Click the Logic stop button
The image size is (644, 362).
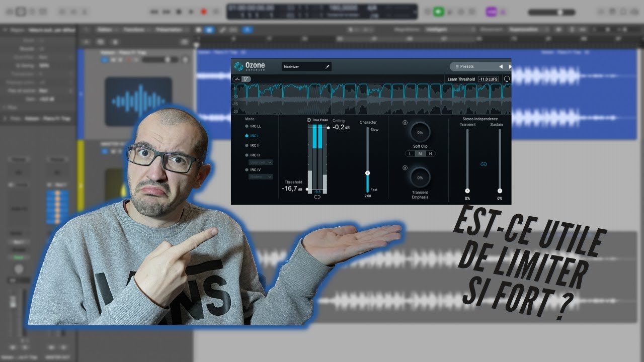coord(178,11)
